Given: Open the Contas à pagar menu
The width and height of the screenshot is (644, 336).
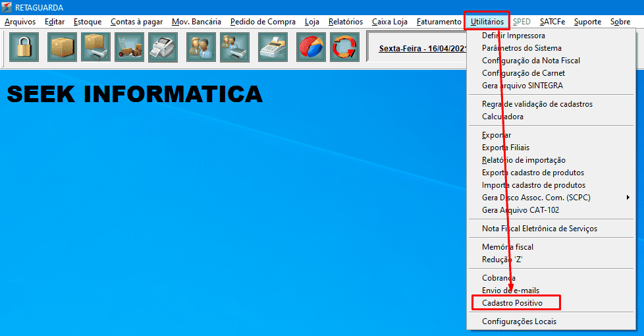Looking at the screenshot, I should [x=137, y=22].
